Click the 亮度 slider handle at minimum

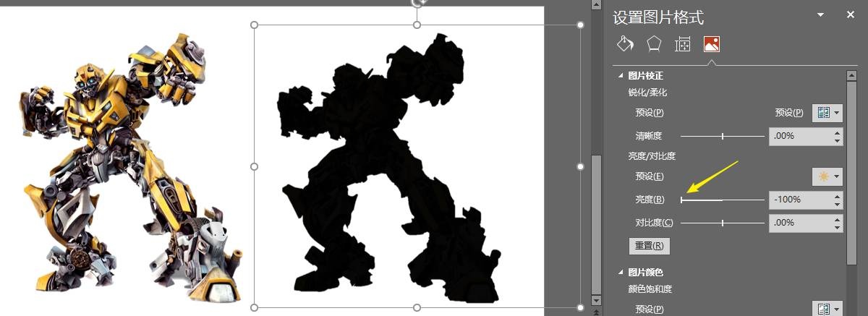coord(681,200)
